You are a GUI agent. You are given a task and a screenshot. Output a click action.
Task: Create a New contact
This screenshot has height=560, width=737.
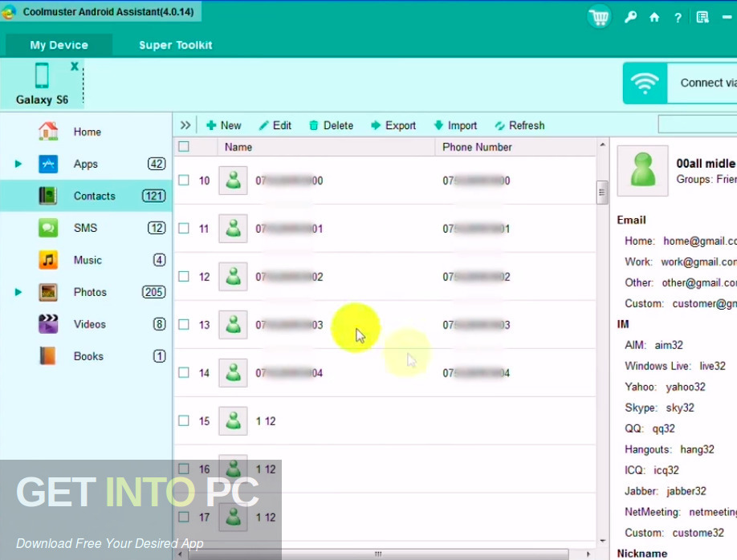pyautogui.click(x=224, y=125)
